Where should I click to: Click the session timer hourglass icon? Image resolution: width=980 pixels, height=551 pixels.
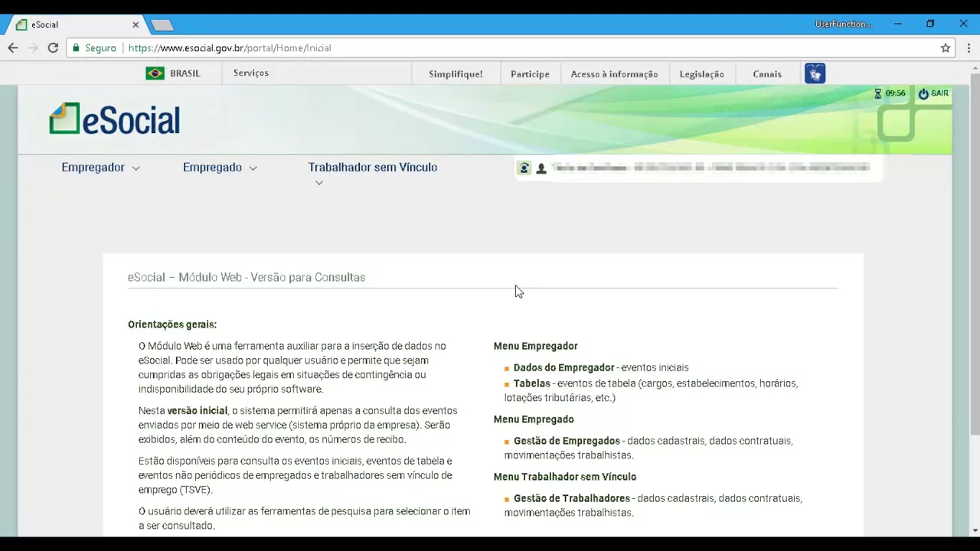pyautogui.click(x=878, y=93)
